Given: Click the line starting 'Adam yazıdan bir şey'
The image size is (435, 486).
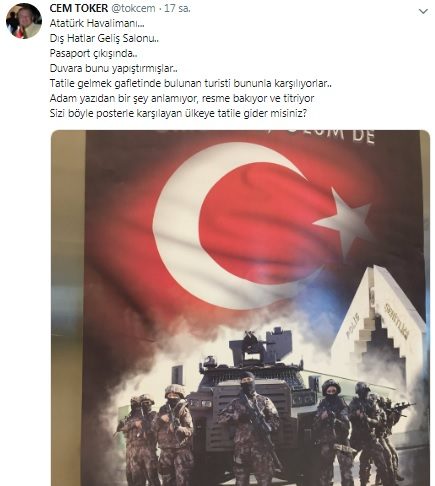Looking at the screenshot, I should 182,98.
